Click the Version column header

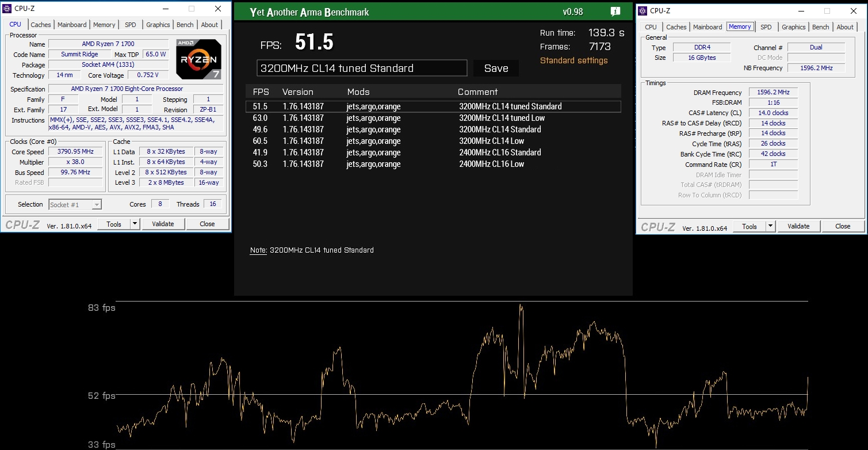click(x=297, y=92)
